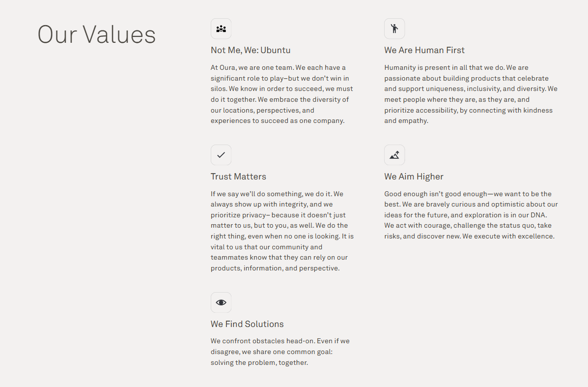Click the paragraph beginning "Humanity is present"

coord(471,94)
